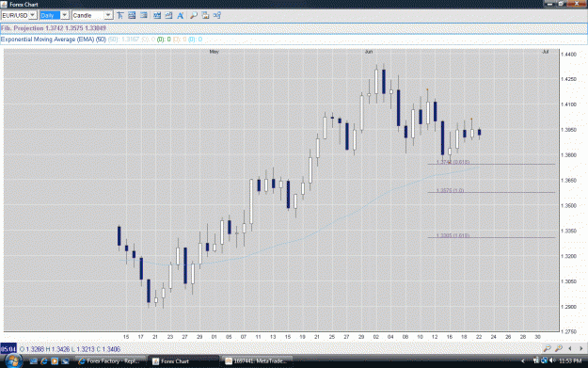Click the 'Jun' month label above chart
This screenshot has width=588, height=368.
click(369, 52)
